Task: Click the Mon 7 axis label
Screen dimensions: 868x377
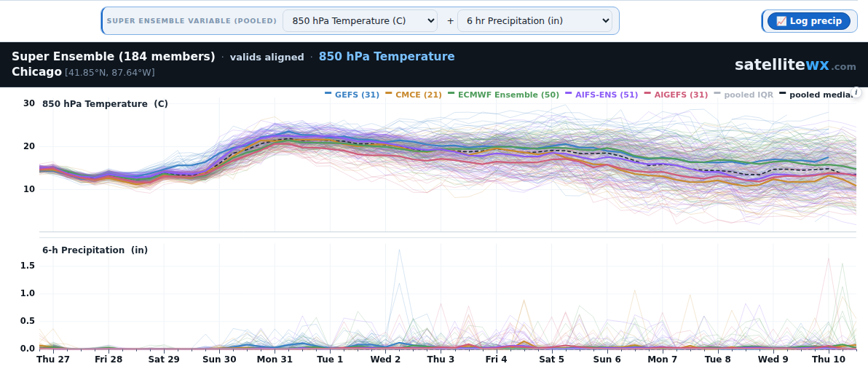Action: [x=663, y=360]
